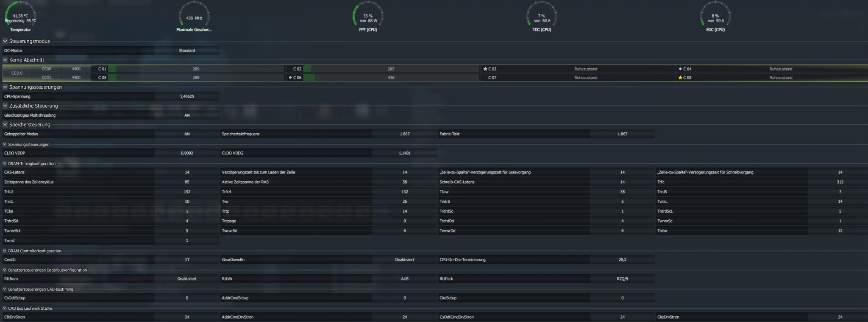Click the C 06 core bar showing 436
This screenshot has width=868, height=322.
click(x=391, y=78)
